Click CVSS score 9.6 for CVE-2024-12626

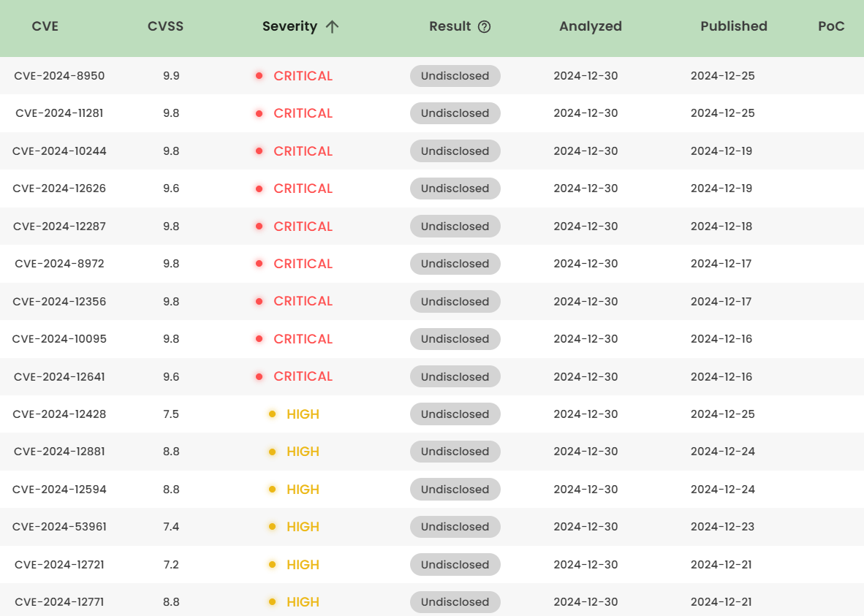(x=171, y=189)
